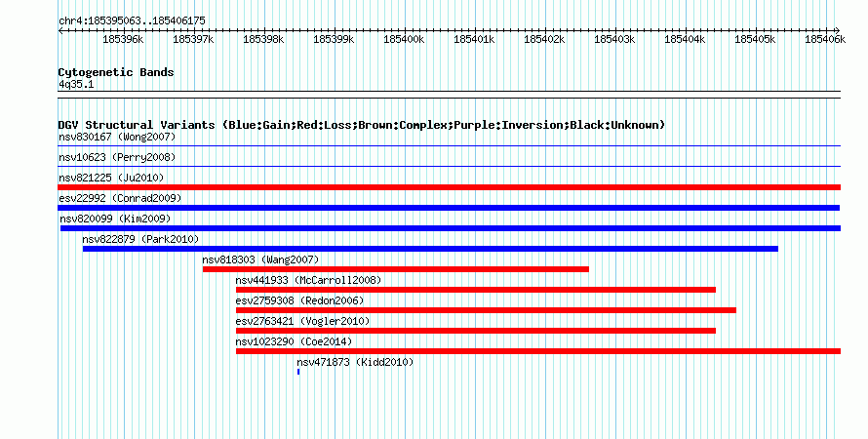The image size is (868, 439).
Task: Click nsv471873 (Kidd2010) label
Action: (355, 362)
